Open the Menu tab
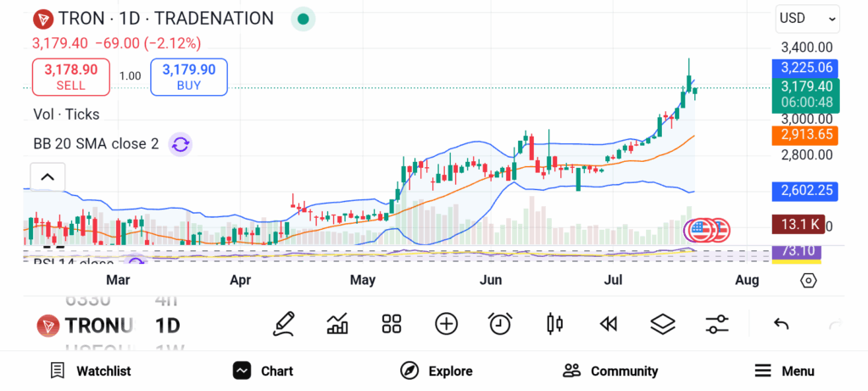Screen dimensions: 868x391 (x=784, y=371)
